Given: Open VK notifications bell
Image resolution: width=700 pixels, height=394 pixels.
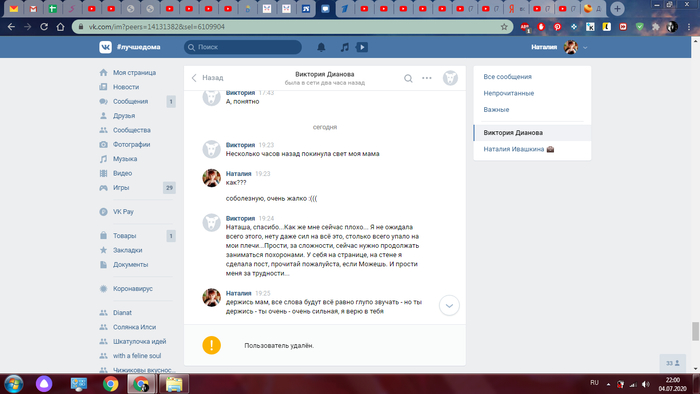Looking at the screenshot, I should coord(321,47).
